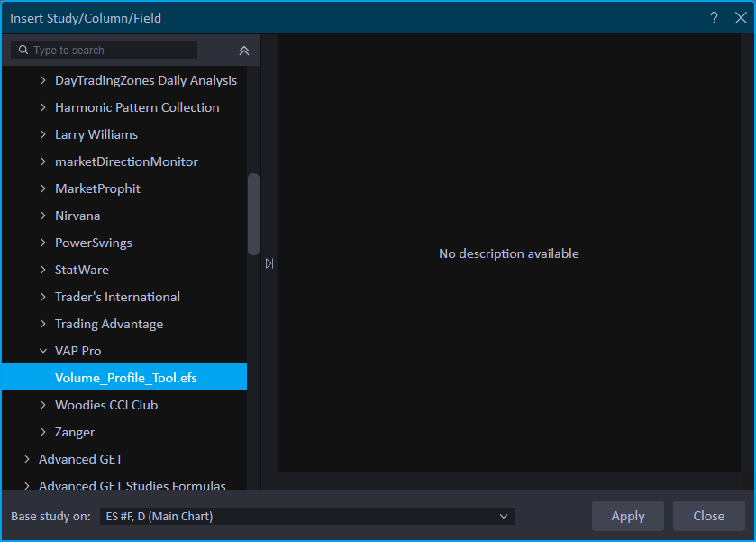Select Trader's International tree row
This screenshot has width=756, height=542.
[124, 297]
